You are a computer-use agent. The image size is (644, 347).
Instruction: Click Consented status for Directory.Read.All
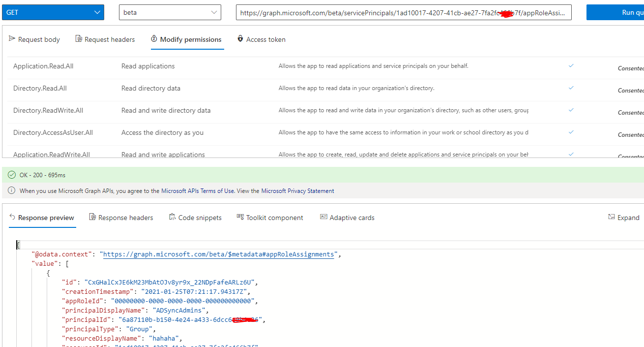point(631,91)
